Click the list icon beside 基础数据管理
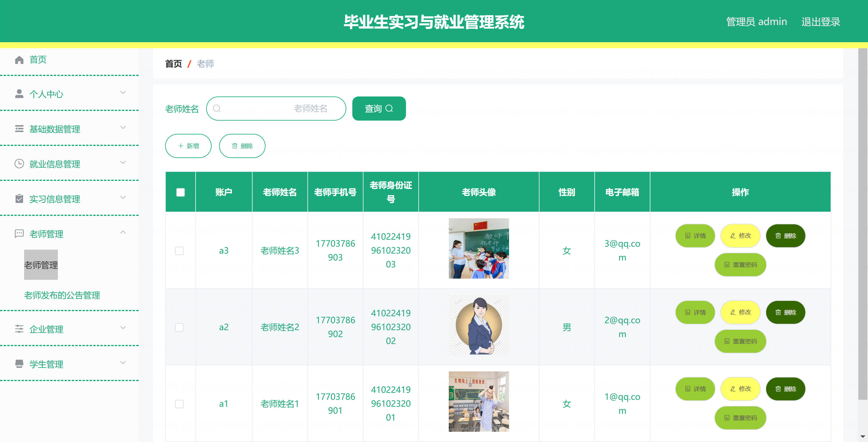This screenshot has height=442, width=868. [x=19, y=129]
